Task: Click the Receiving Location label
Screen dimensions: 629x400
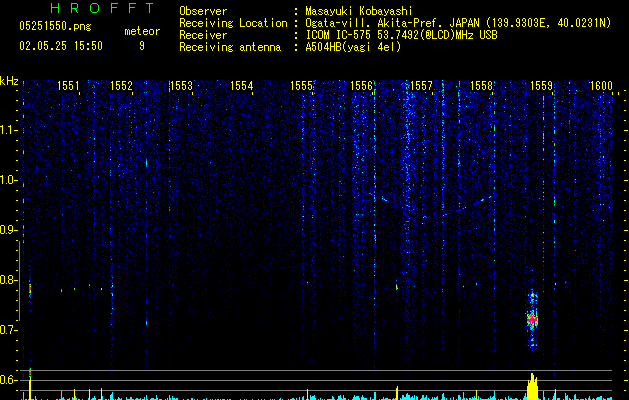Action: (233, 23)
